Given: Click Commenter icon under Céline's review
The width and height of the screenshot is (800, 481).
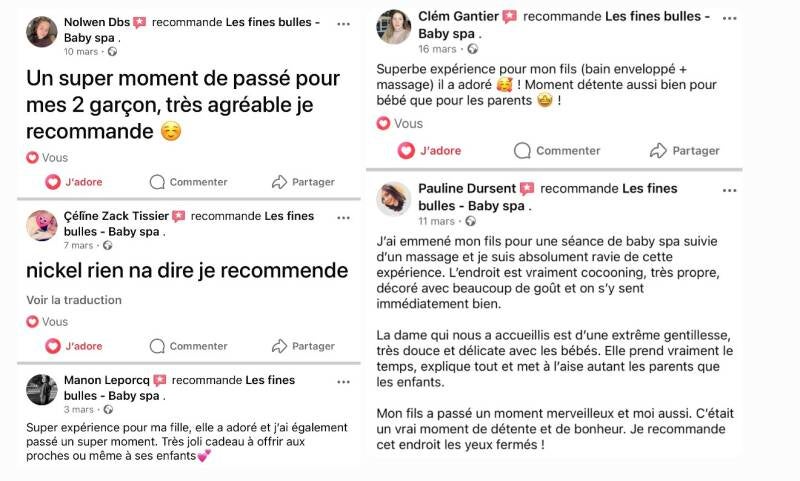Looking at the screenshot, I should (157, 346).
